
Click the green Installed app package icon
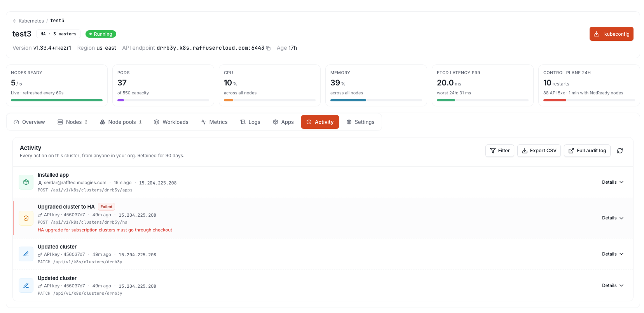[x=26, y=182]
